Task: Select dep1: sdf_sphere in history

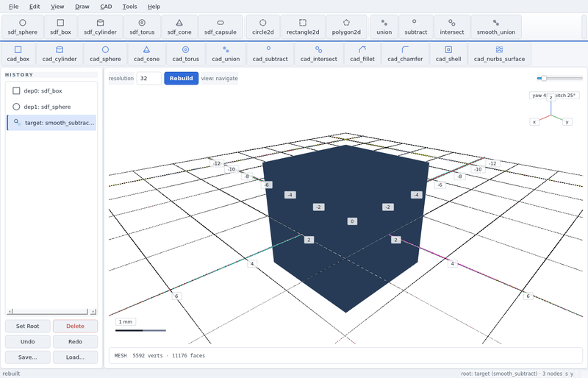Action: pyautogui.click(x=51, y=107)
